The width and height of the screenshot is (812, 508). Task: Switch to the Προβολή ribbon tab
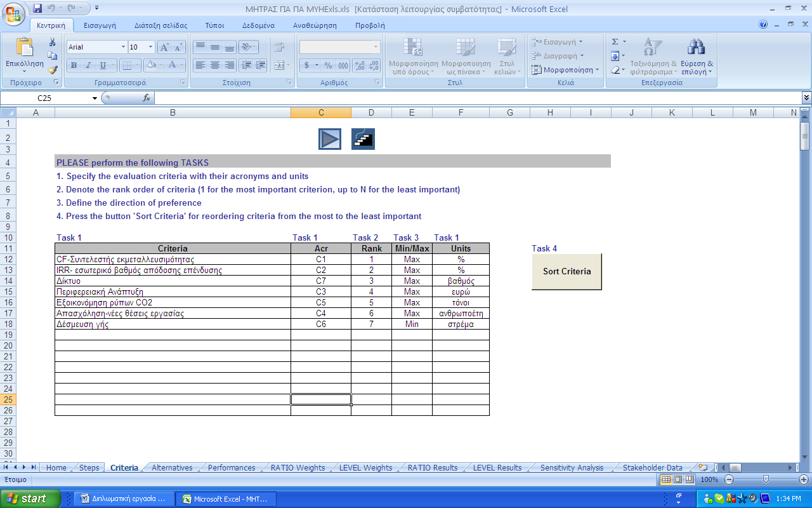[x=370, y=25]
